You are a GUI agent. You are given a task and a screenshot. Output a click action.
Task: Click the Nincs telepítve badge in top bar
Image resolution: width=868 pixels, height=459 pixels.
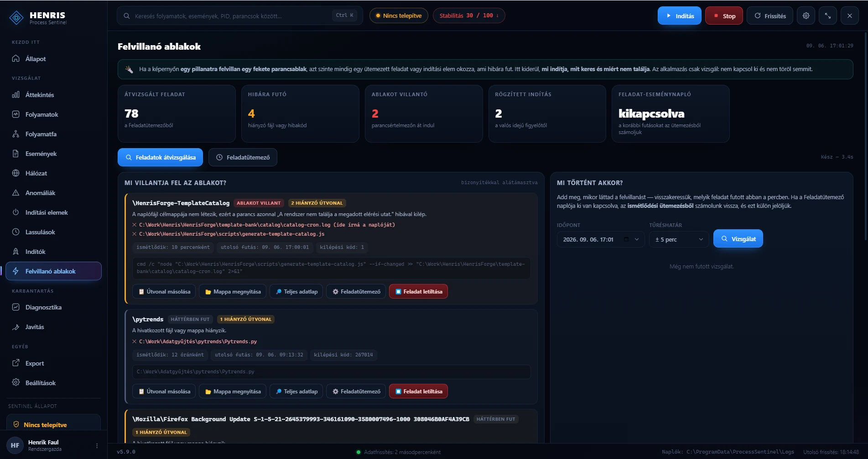click(x=399, y=15)
